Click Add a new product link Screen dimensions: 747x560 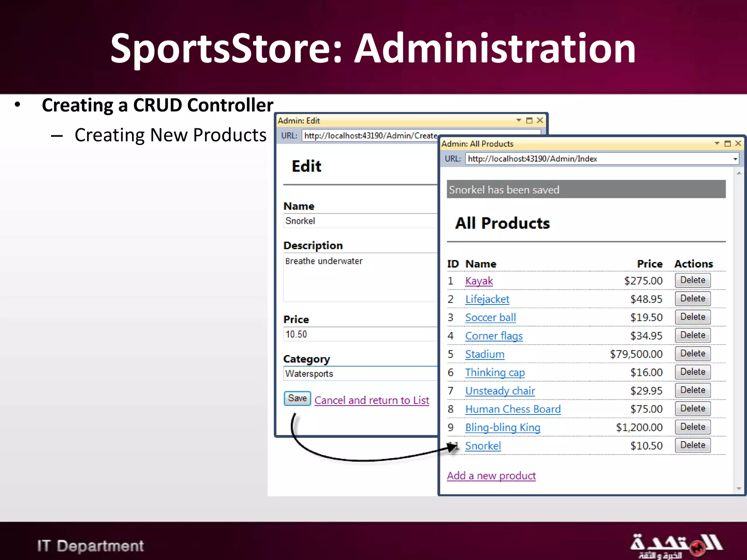click(491, 476)
